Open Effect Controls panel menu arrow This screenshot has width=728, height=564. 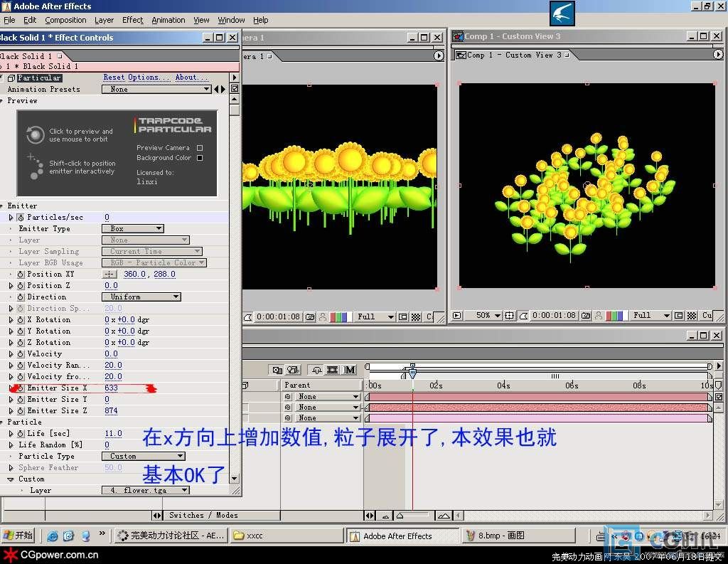point(234,78)
